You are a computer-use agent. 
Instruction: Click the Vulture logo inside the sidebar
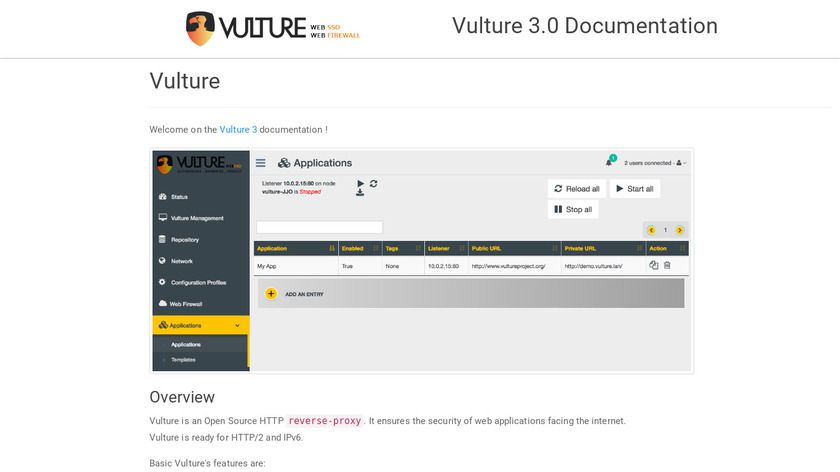[x=199, y=164]
